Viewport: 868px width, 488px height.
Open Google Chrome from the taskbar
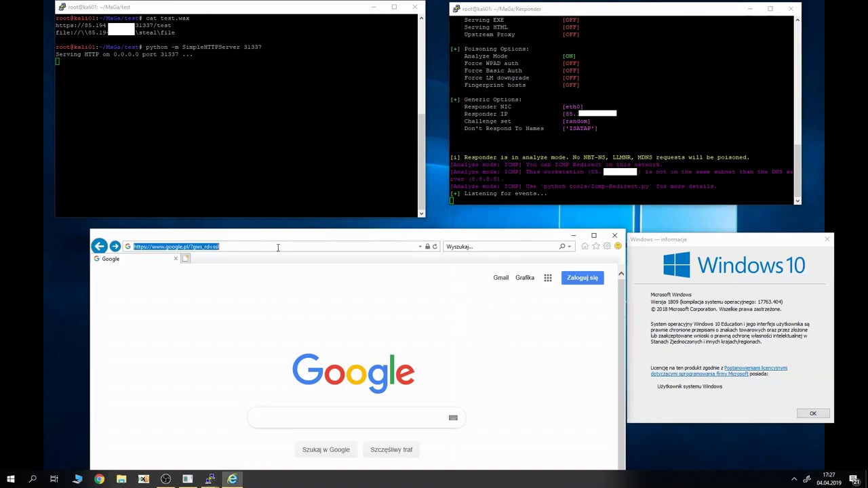coord(99,479)
